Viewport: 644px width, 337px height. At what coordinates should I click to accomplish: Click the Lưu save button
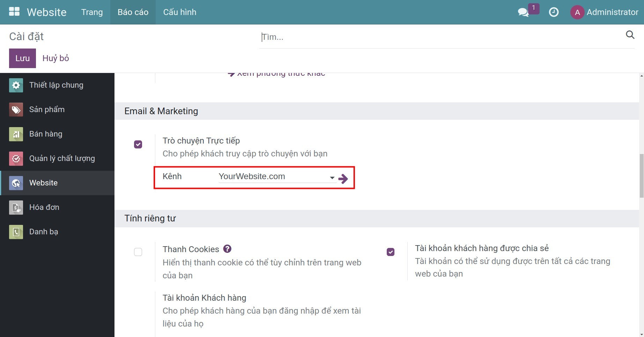[x=22, y=58]
